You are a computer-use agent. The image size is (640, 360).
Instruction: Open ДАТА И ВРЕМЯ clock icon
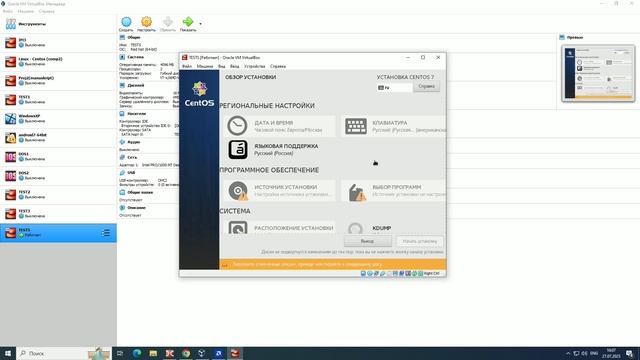[237, 126]
